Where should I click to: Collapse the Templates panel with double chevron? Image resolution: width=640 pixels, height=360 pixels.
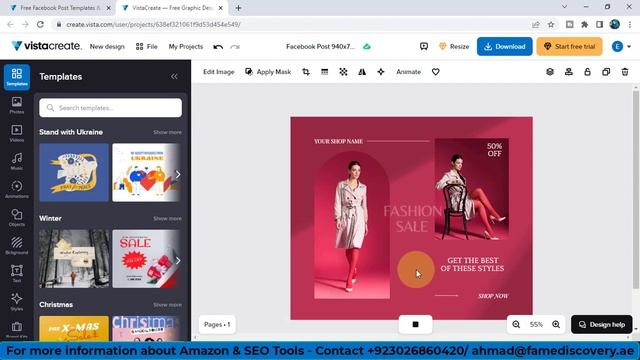pyautogui.click(x=174, y=77)
